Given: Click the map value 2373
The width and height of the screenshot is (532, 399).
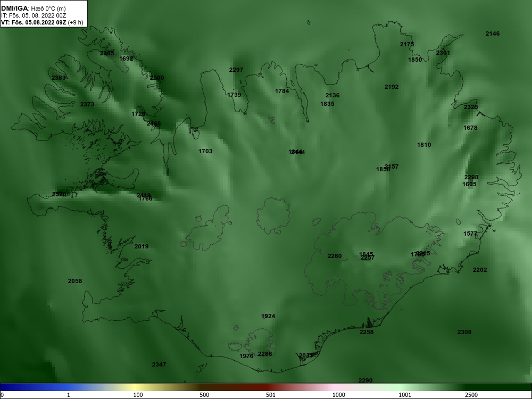Looking at the screenshot, I should (x=87, y=104).
